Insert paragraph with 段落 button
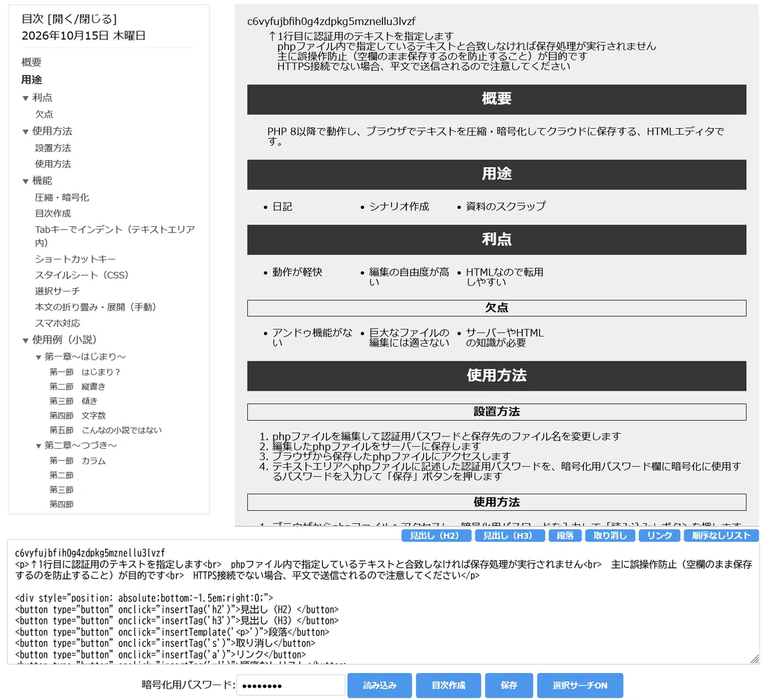The image size is (769, 700). click(565, 535)
